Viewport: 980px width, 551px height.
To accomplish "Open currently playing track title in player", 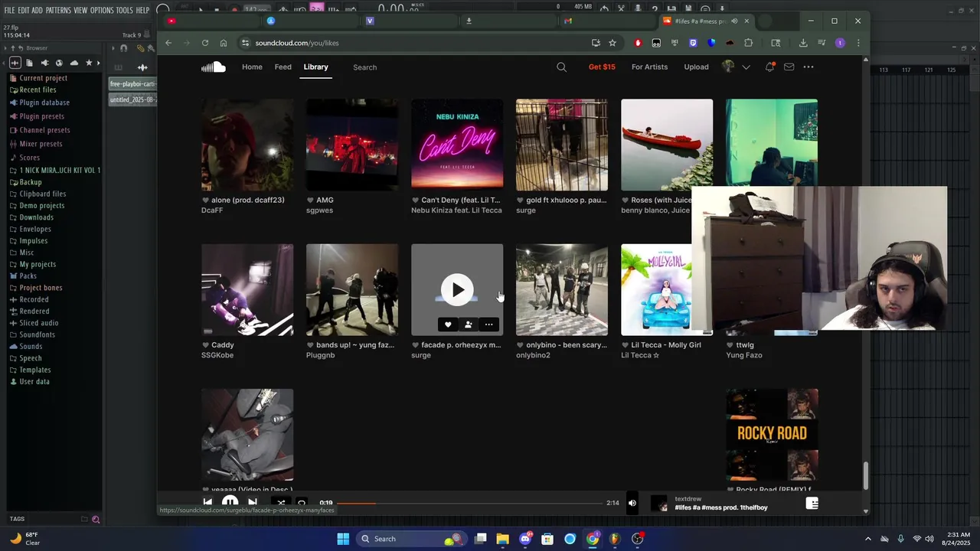I will [720, 507].
